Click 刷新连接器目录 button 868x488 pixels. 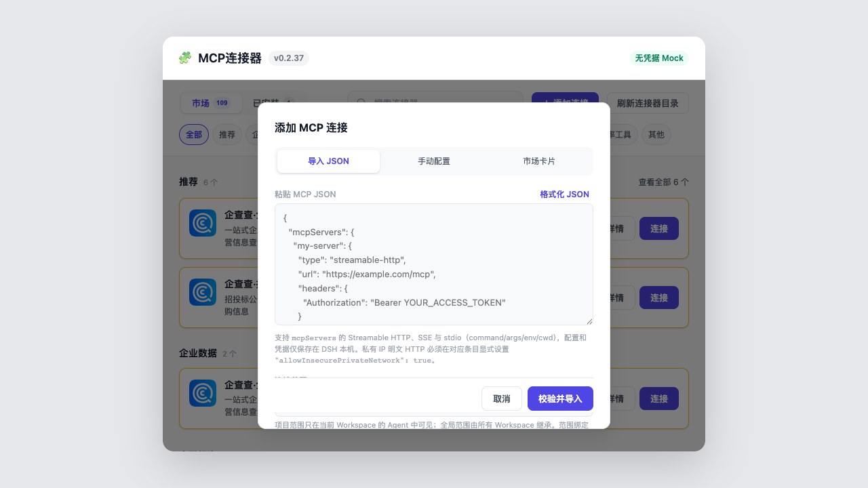point(648,103)
